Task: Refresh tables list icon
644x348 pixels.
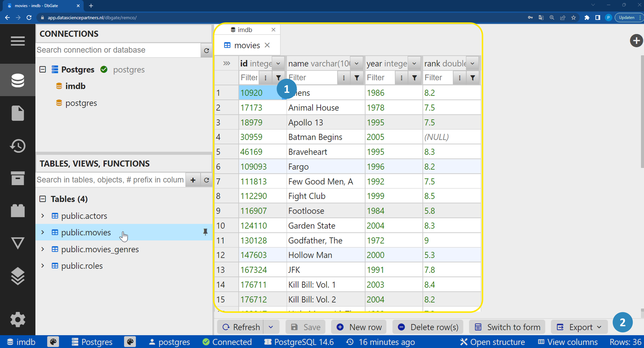Action: coord(206,180)
